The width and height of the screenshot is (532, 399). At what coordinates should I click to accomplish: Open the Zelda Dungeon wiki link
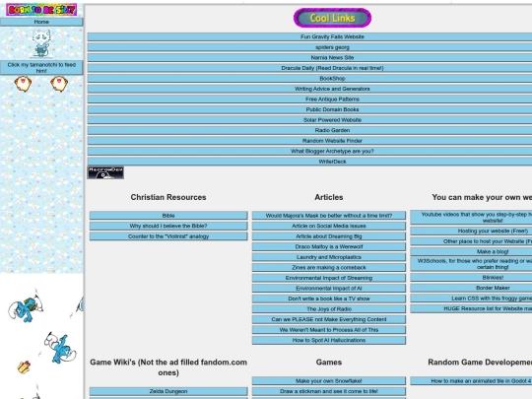[x=168, y=391]
